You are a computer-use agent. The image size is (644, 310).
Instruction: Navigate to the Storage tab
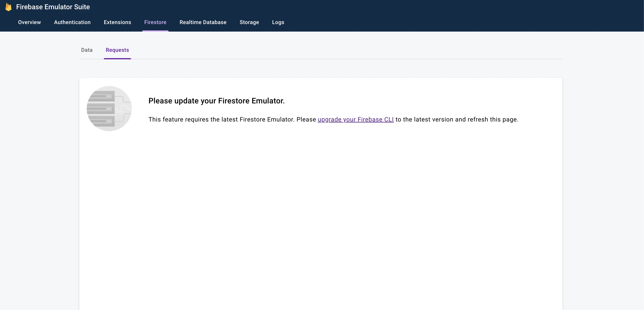(249, 22)
